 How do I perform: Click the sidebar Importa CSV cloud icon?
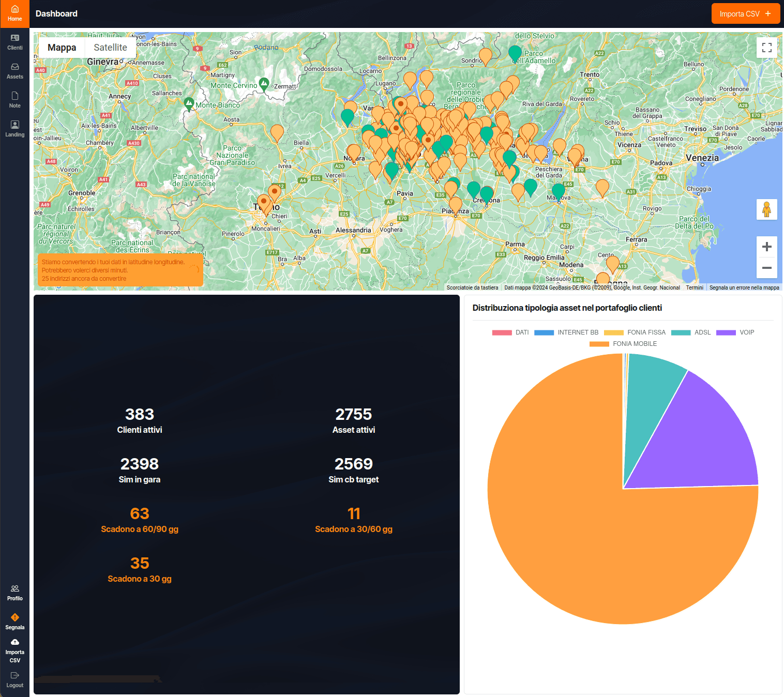click(x=14, y=643)
